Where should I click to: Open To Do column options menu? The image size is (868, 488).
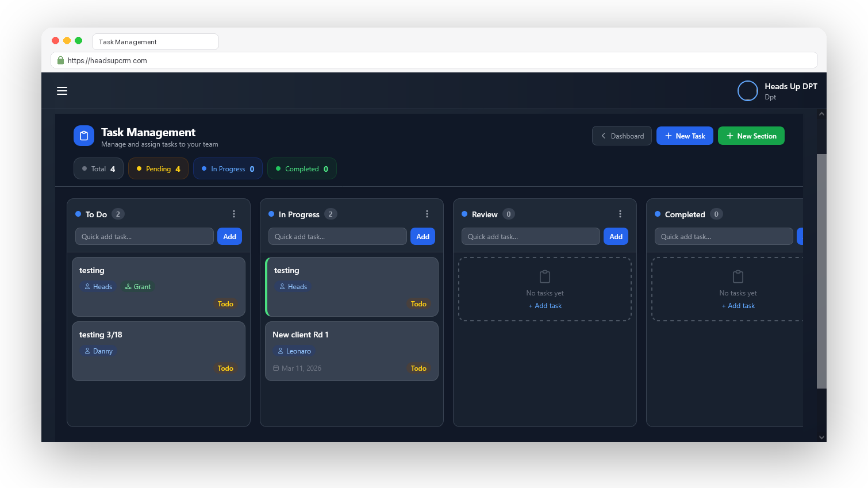coord(234,214)
